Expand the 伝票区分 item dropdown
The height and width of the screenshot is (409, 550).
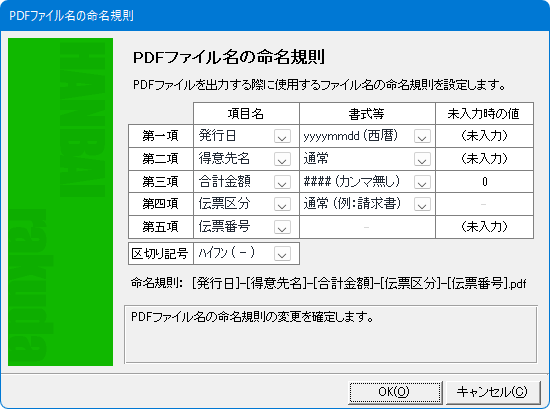pyautogui.click(x=282, y=204)
